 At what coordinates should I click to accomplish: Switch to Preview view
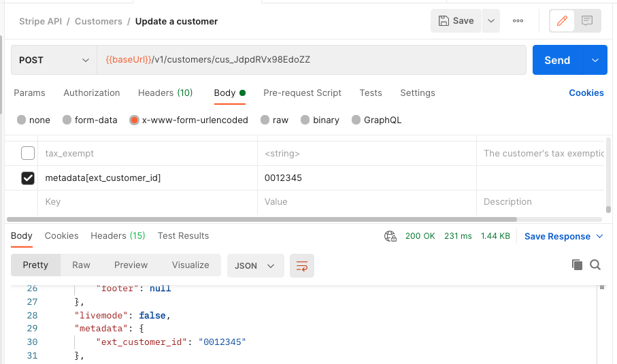(x=131, y=265)
